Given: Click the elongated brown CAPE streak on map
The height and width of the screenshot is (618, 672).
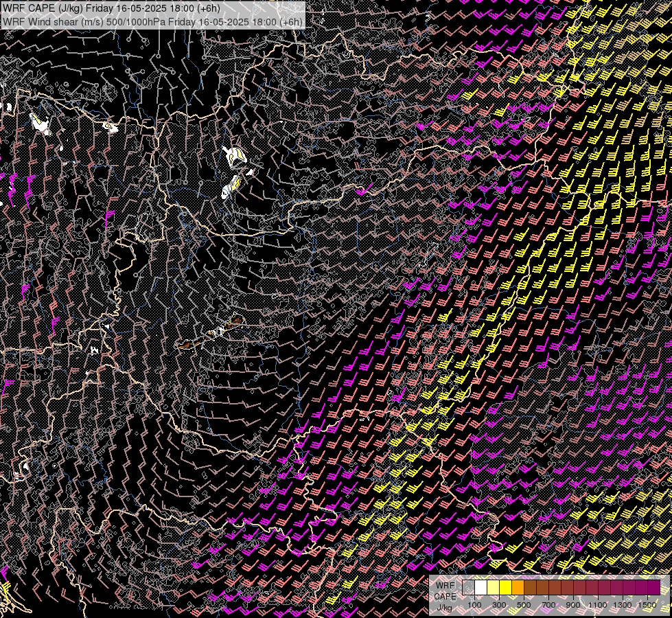Looking at the screenshot, I should tap(209, 332).
